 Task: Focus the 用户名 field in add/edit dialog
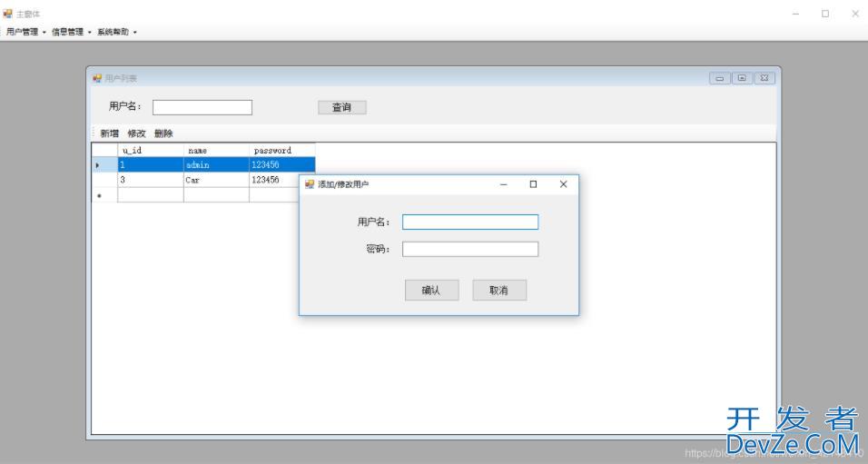click(x=470, y=222)
